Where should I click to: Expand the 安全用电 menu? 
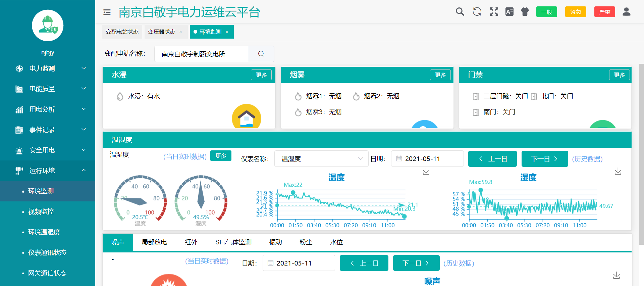coord(48,150)
